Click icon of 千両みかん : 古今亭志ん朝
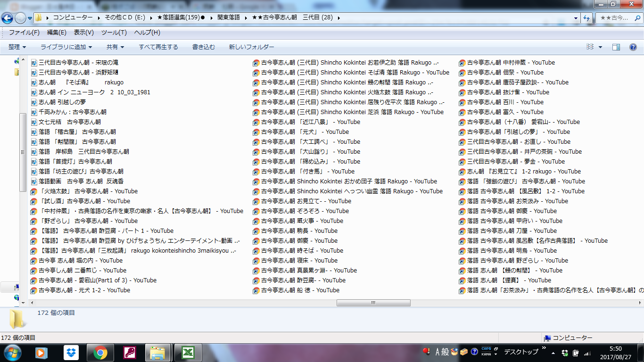 click(x=34, y=112)
